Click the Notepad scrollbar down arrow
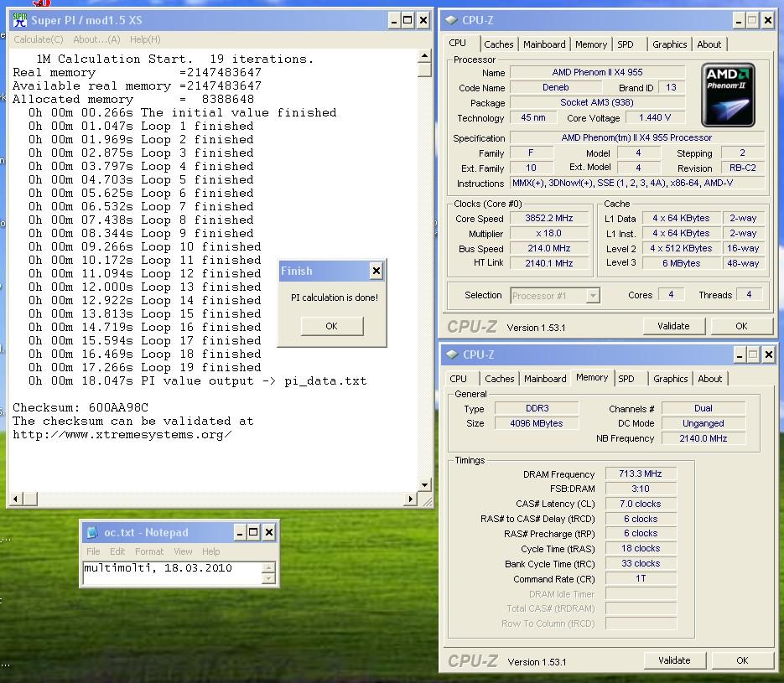Image resolution: width=784 pixels, height=683 pixels. click(x=268, y=578)
